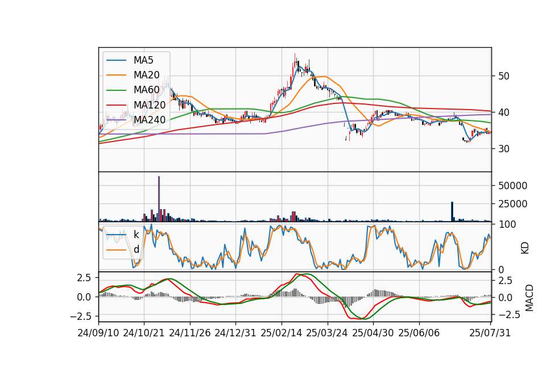Click the late tall blue volume bar
The width and height of the screenshot is (546, 392).
452,211
